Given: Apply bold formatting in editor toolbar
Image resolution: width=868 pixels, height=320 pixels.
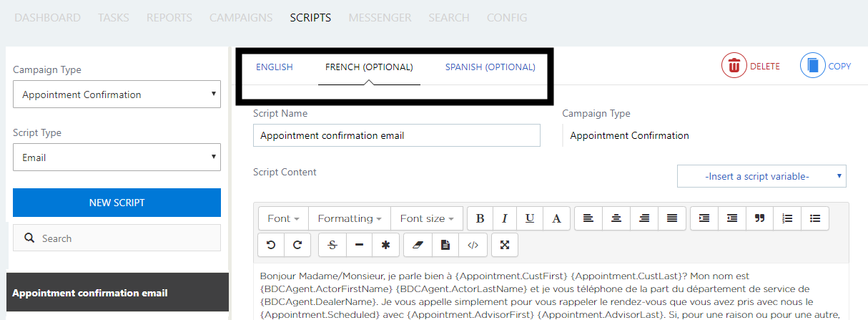Looking at the screenshot, I should [480, 218].
